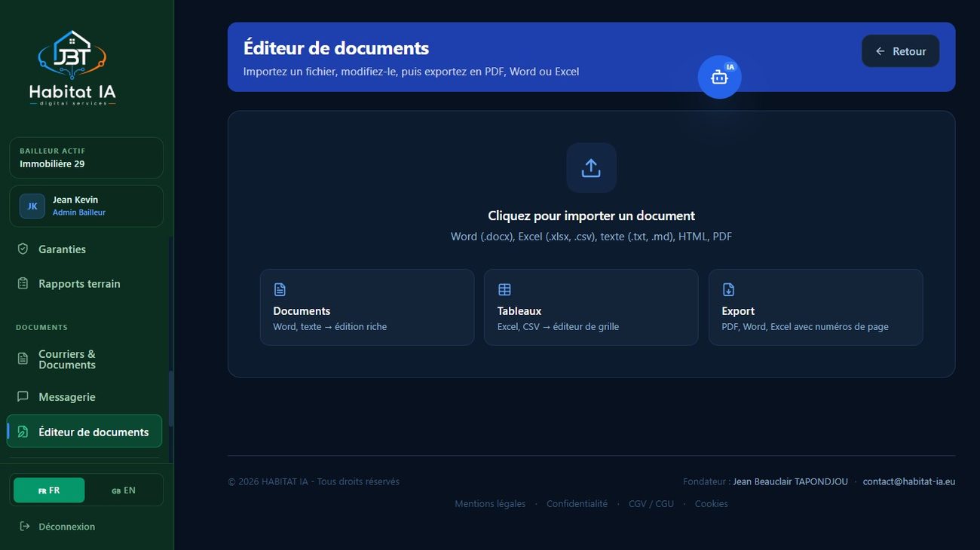Click the Messagerie chat bubble icon

[x=23, y=396]
